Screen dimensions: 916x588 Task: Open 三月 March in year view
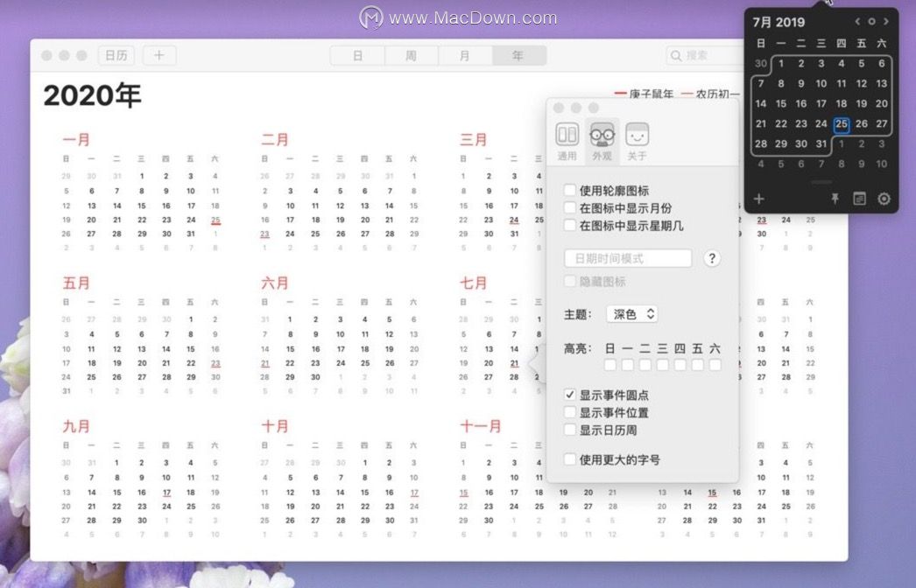click(474, 139)
